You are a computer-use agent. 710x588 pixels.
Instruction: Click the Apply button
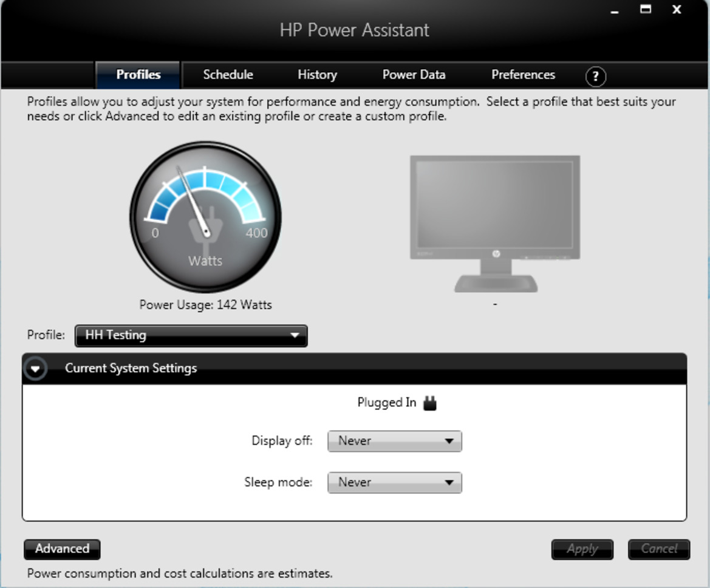[x=582, y=549]
